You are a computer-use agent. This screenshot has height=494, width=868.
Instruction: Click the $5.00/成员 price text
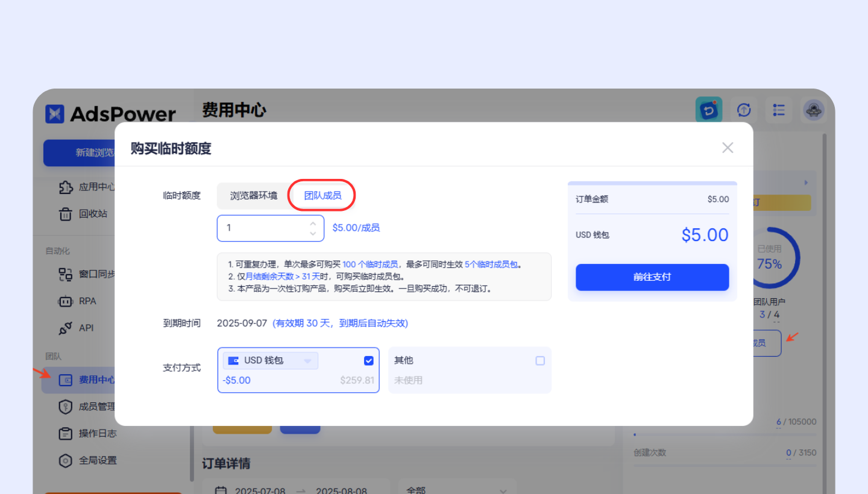click(x=356, y=228)
